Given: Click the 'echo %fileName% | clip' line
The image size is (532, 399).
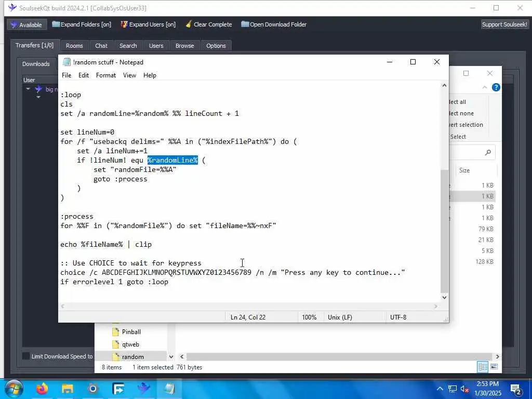Looking at the screenshot, I should [106, 244].
